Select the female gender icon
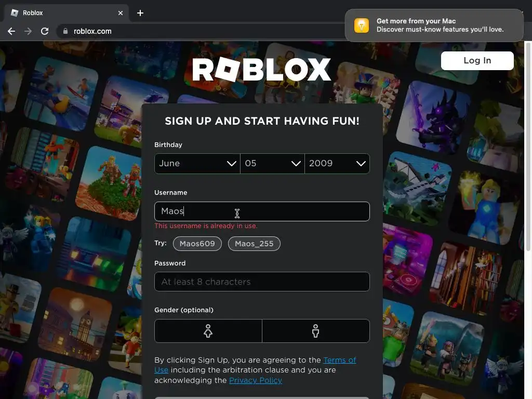Image resolution: width=532 pixels, height=399 pixels. [x=208, y=331]
